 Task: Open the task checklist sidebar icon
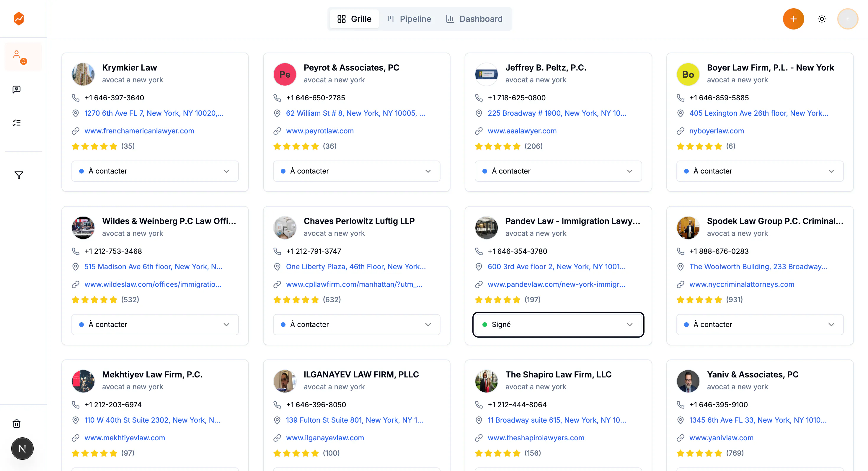tap(17, 123)
